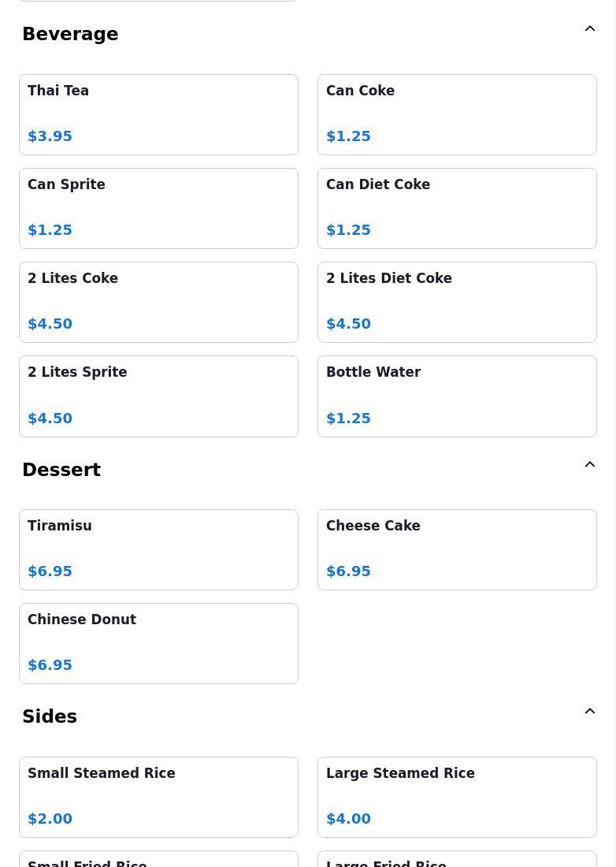Screen dimensions: 616x867
Task: Collapse the Beverage section chevron
Action: [589, 29]
